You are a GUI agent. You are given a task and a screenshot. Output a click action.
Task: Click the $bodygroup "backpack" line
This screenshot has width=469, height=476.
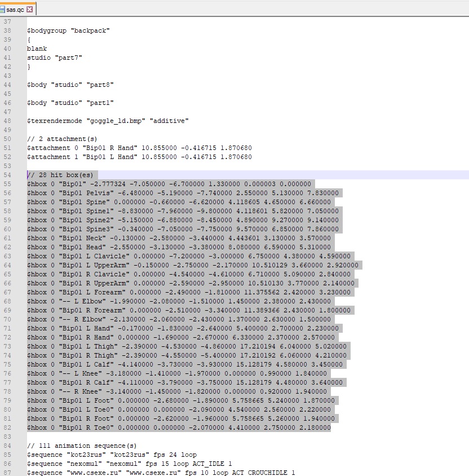pyautogui.click(x=68, y=30)
